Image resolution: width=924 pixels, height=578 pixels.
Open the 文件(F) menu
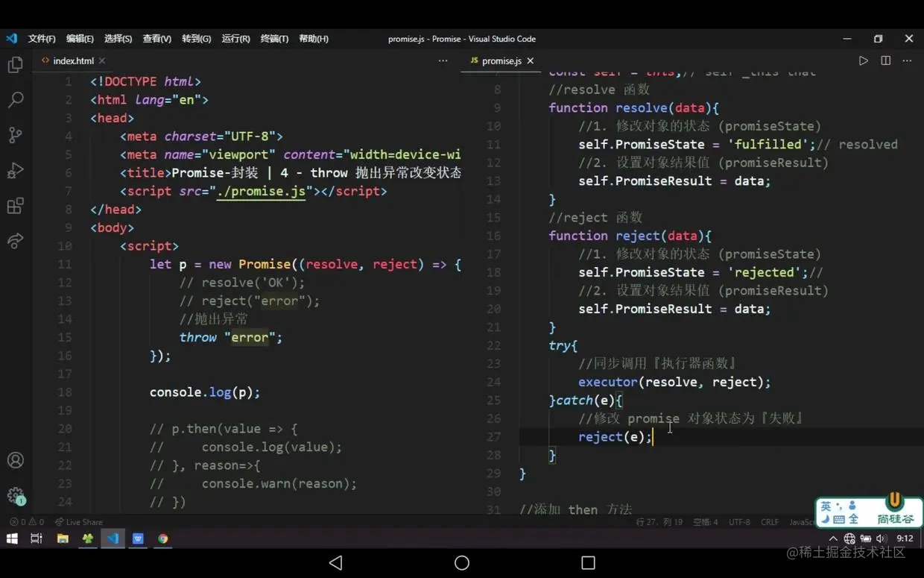point(42,39)
